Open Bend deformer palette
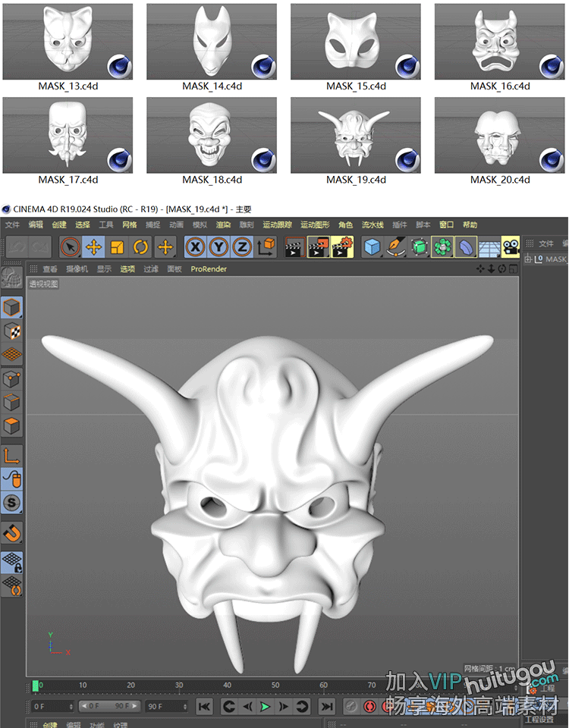The image size is (569, 728). pos(466,247)
